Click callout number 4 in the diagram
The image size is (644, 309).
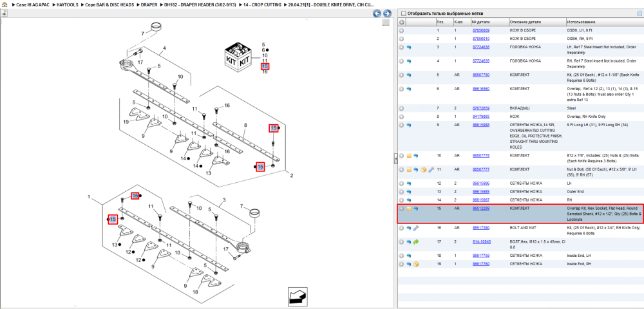164,49
